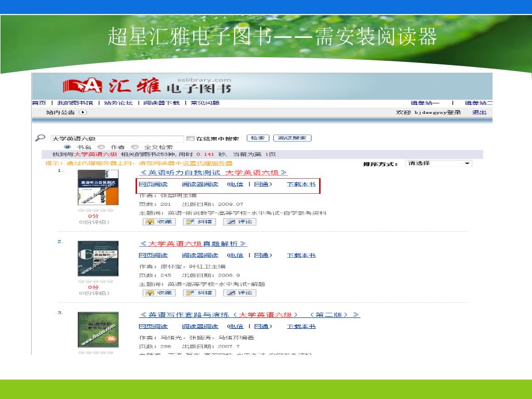
Task: Click the magnifier search icon
Action: point(40,138)
